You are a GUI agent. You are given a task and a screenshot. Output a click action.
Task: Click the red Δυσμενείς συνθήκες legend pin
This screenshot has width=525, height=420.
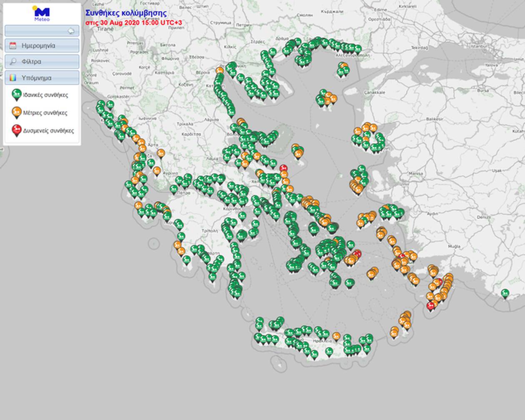16,130
